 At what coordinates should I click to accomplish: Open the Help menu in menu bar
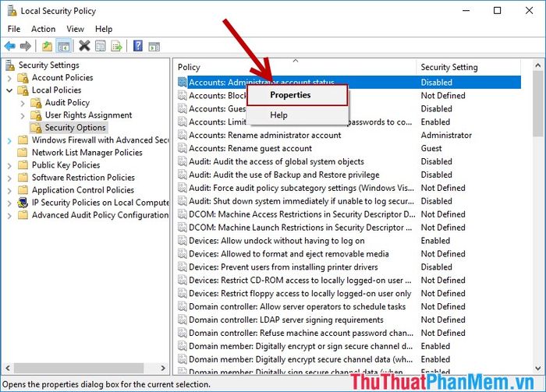104,29
